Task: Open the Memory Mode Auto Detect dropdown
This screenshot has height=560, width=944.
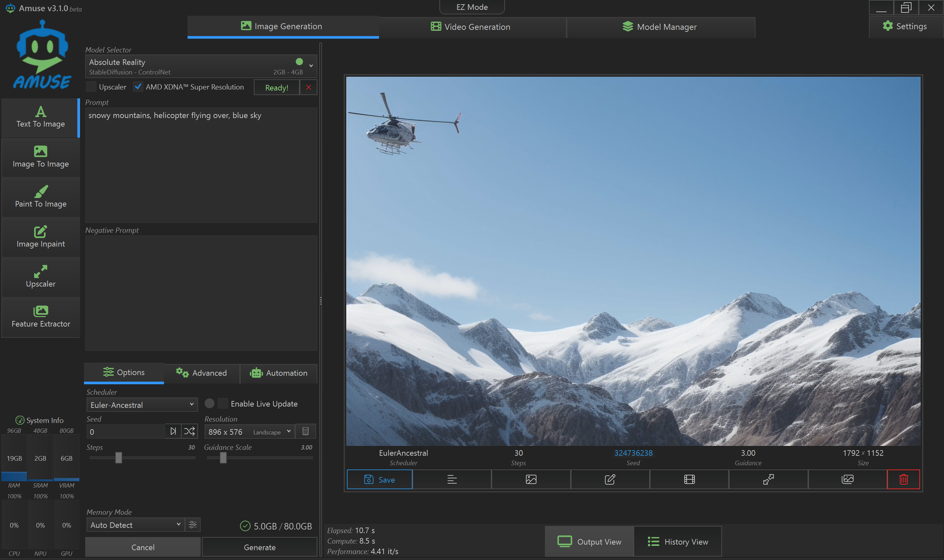Action: (135, 525)
